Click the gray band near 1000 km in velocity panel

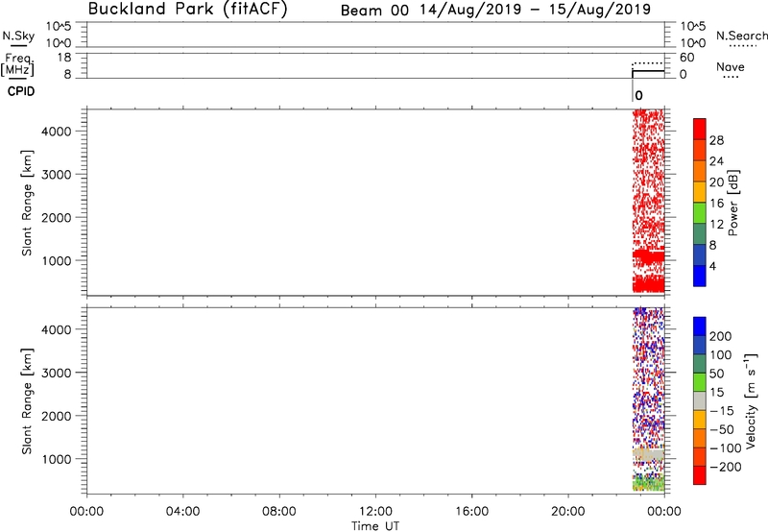coord(649,454)
